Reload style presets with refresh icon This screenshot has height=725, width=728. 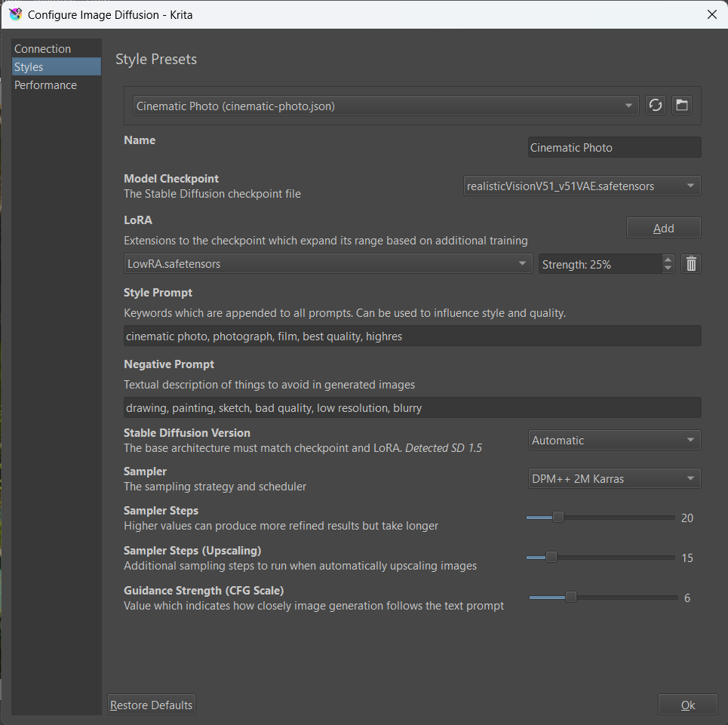pyautogui.click(x=655, y=106)
